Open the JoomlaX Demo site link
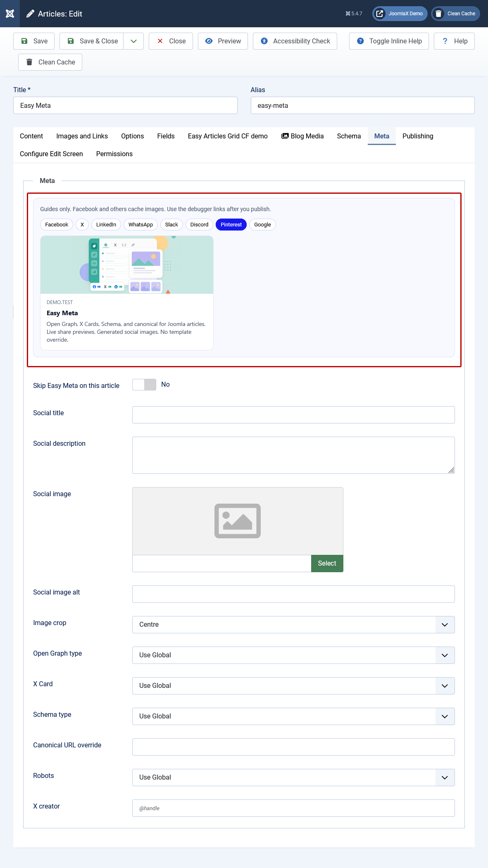 [400, 14]
